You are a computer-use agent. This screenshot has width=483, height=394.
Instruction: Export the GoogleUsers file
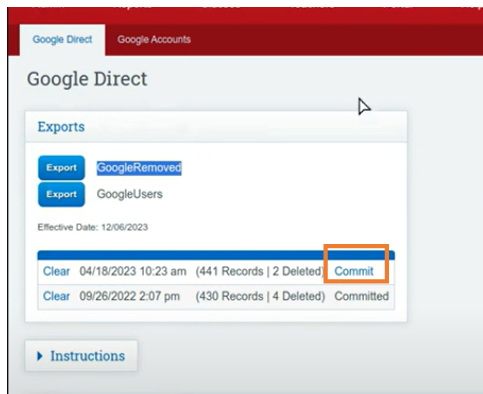[x=61, y=194]
